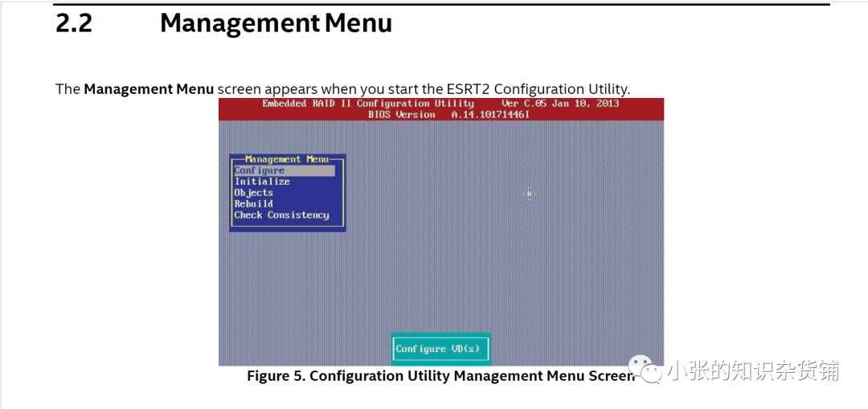The height and width of the screenshot is (409, 868).
Task: Click the Configure VD(s) hint box
Action: pos(440,350)
